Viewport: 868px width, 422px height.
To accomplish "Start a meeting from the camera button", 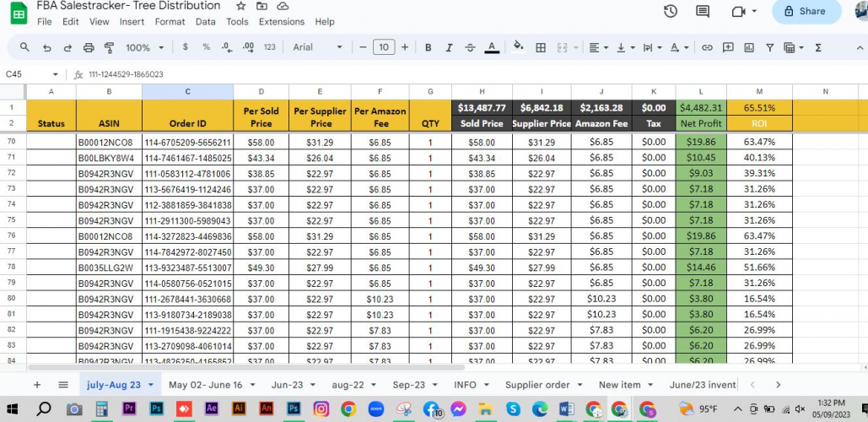I will 738,11.
